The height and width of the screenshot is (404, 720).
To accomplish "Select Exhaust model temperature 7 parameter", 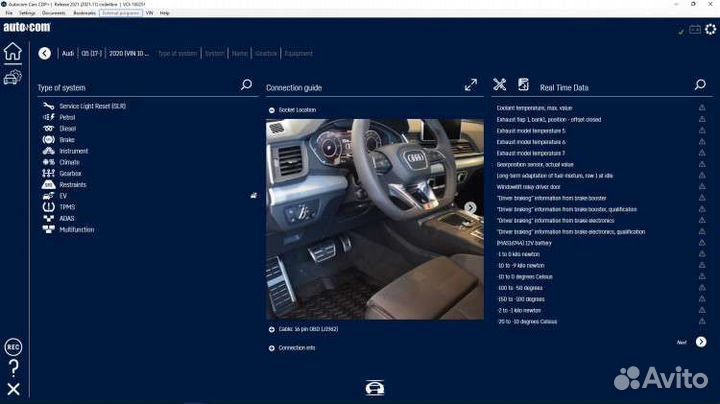I will pyautogui.click(x=531, y=153).
